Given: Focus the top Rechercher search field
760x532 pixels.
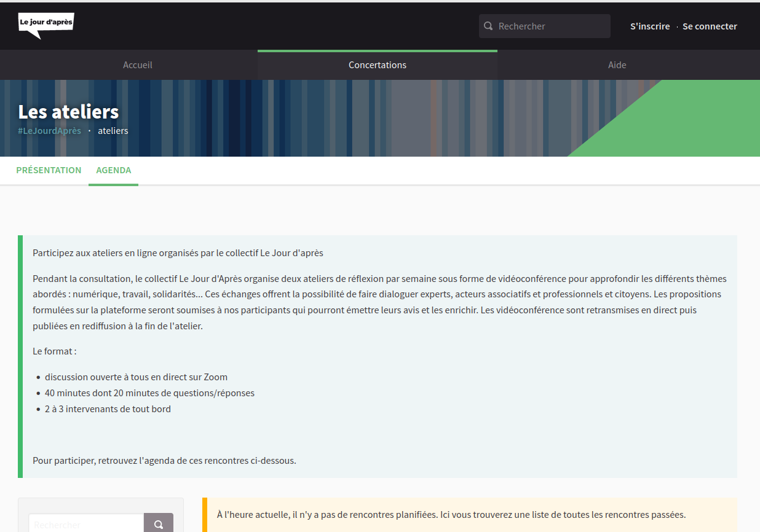Looking at the screenshot, I should [544, 26].
